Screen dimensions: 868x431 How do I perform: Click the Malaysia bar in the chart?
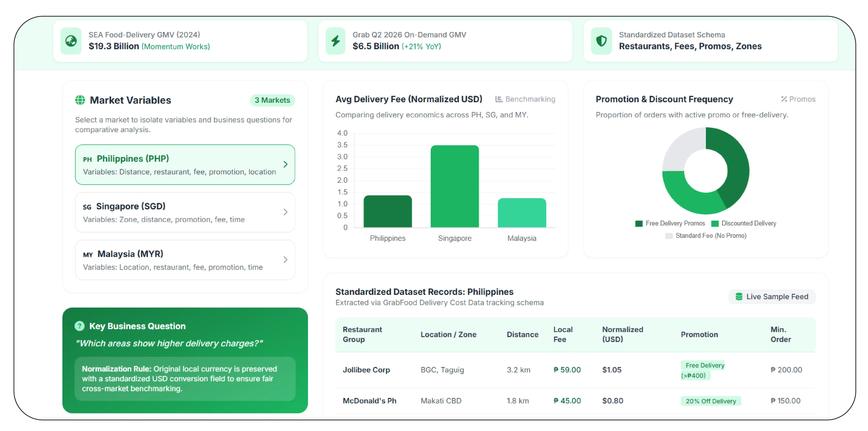pos(522,213)
